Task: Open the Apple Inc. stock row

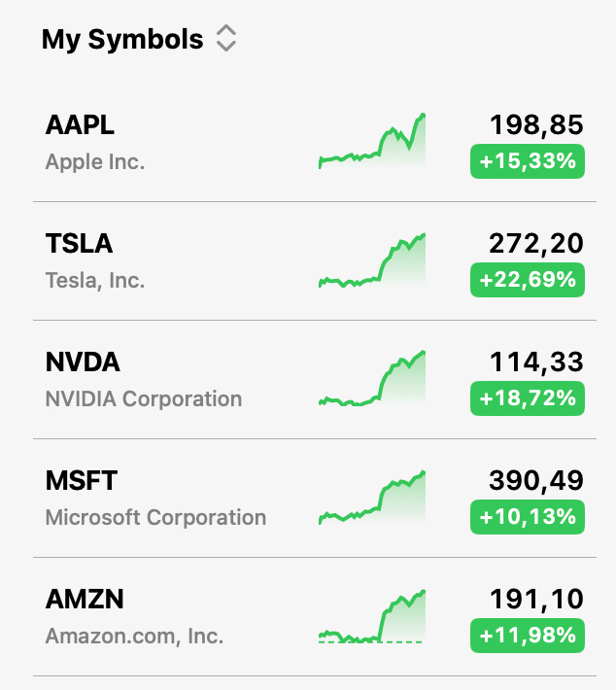Action: (95, 162)
